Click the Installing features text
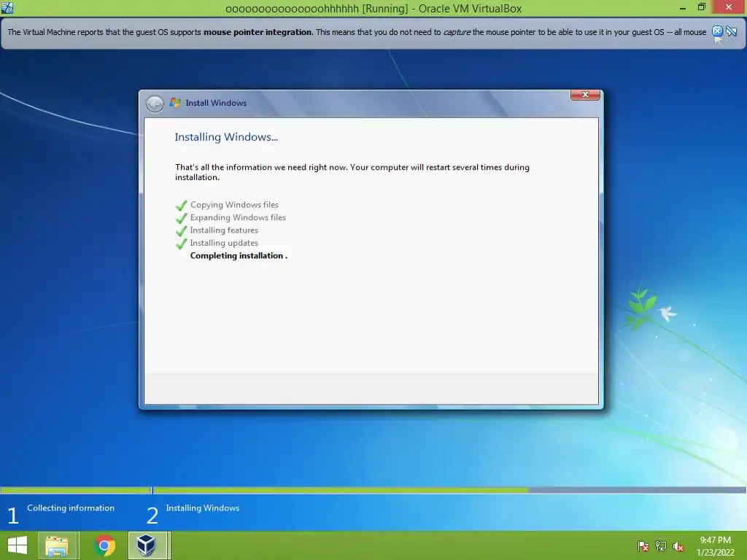The image size is (747, 560). [224, 230]
